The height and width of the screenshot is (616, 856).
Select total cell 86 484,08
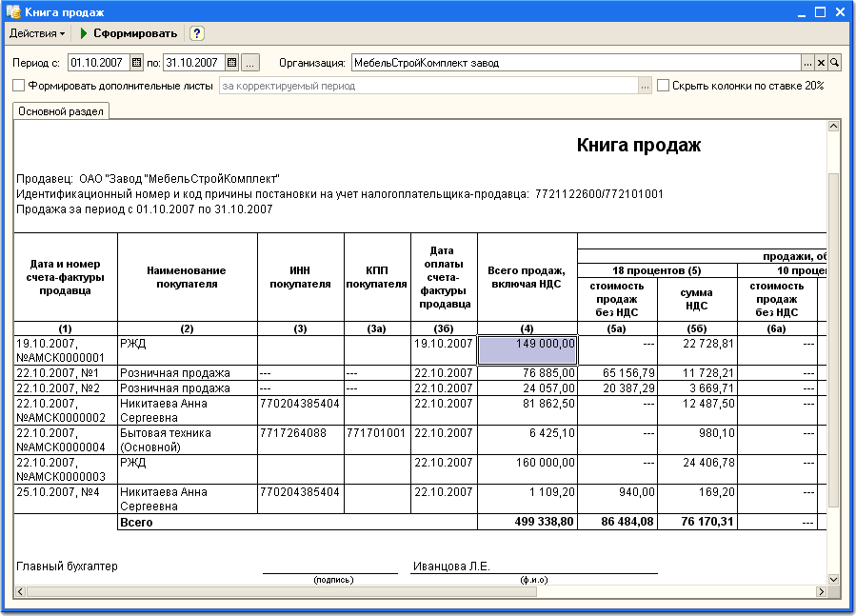pos(617,522)
